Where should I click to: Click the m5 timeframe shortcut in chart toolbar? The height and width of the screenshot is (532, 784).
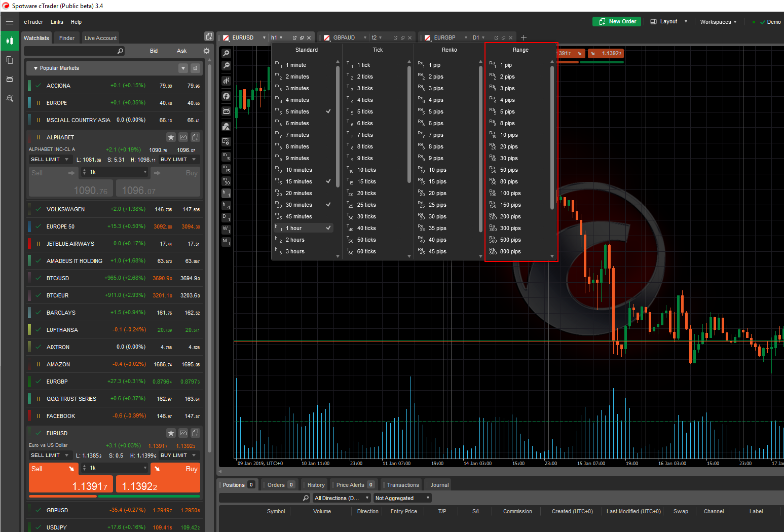point(226,157)
